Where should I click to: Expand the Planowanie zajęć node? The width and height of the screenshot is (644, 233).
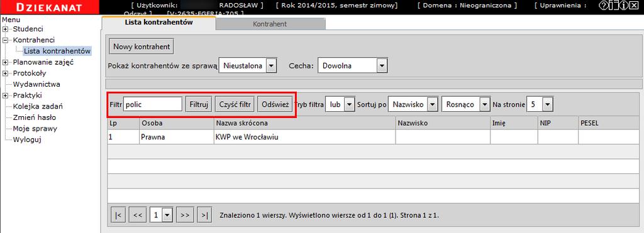pos(5,62)
